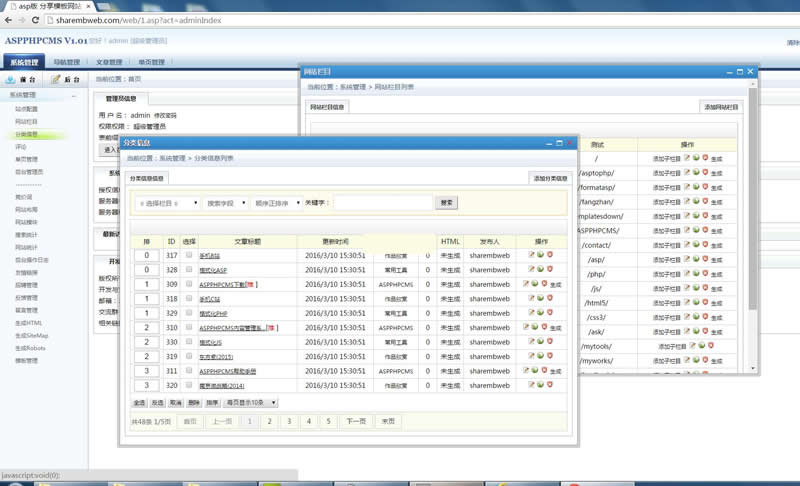Click the 后台 backend pencil icon

56,79
